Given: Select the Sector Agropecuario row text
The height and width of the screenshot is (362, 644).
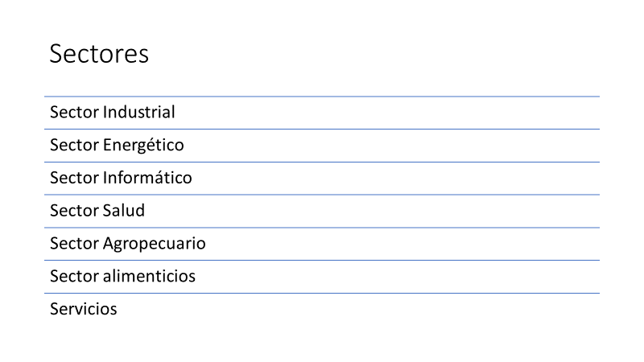Looking at the screenshot, I should click(x=127, y=244).
